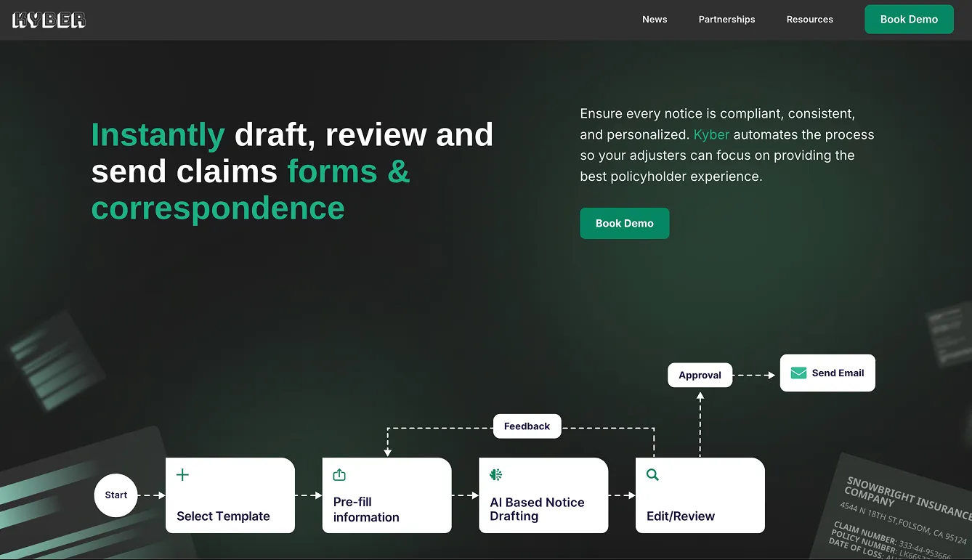The image size is (972, 560).
Task: Open the News menu item
Action: pyautogui.click(x=655, y=20)
